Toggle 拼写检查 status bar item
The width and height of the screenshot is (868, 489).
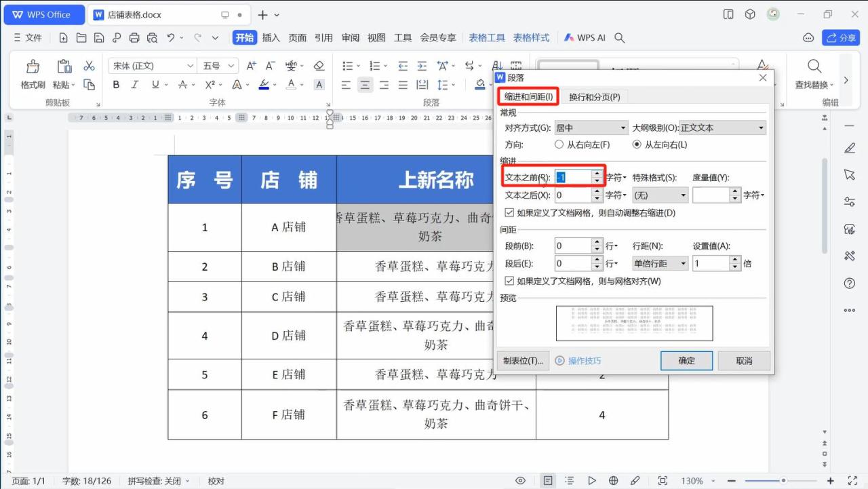click(159, 481)
